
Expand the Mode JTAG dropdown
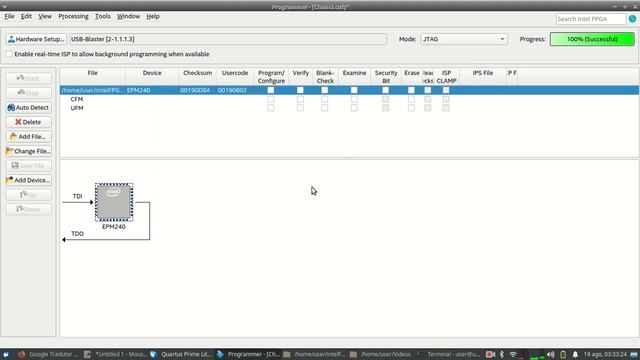coord(464,39)
